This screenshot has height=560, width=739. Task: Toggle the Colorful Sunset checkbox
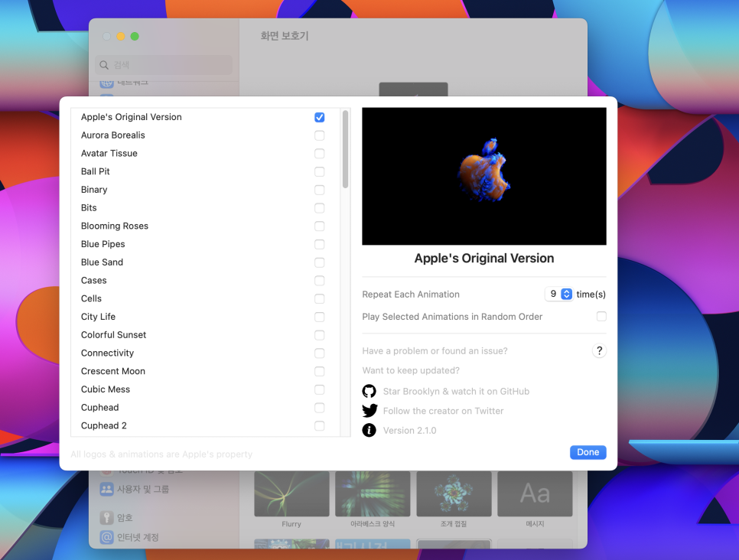[x=320, y=335]
